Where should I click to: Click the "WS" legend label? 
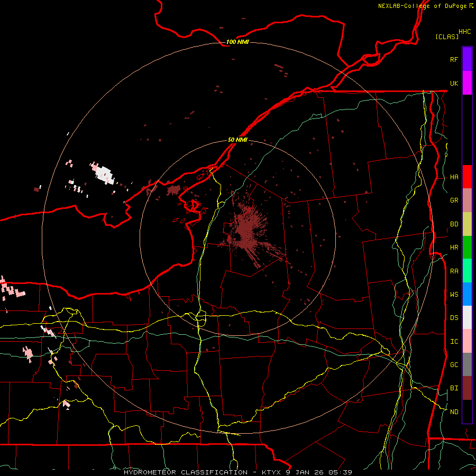(x=454, y=295)
